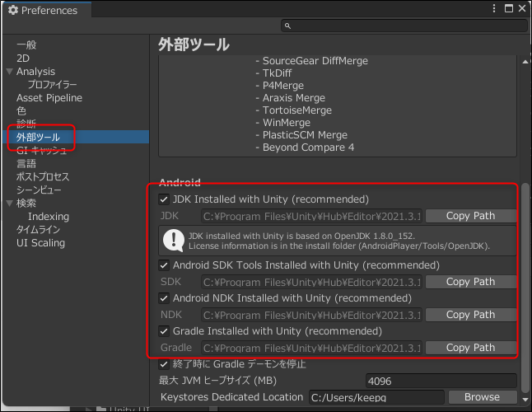Open the ポストプロセス category

tap(43, 177)
